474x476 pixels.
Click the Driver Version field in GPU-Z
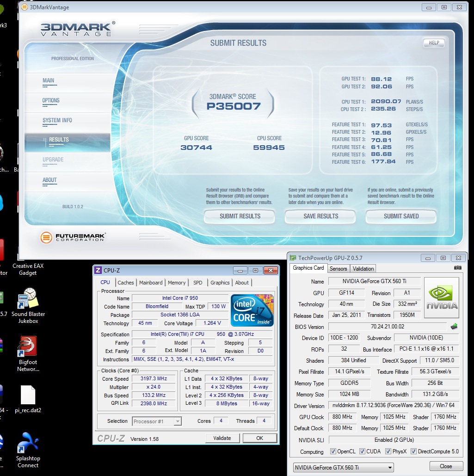click(394, 405)
